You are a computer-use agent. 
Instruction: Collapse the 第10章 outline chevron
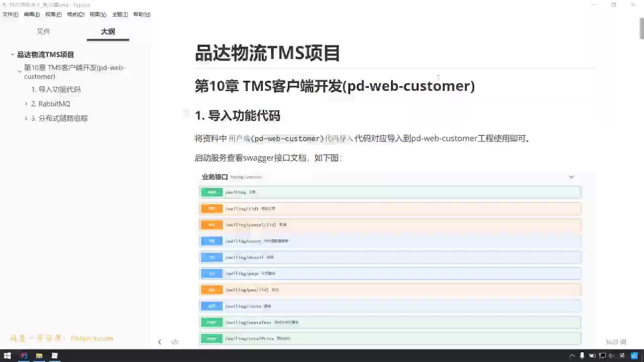(x=20, y=71)
